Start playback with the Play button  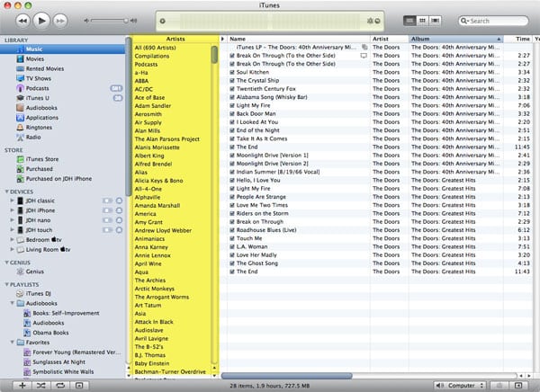point(41,21)
